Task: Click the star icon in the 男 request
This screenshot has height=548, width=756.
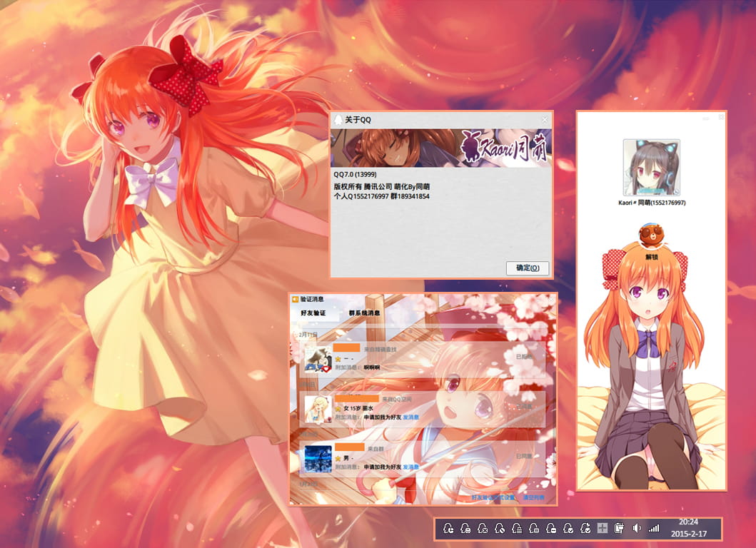Action: tap(338, 458)
